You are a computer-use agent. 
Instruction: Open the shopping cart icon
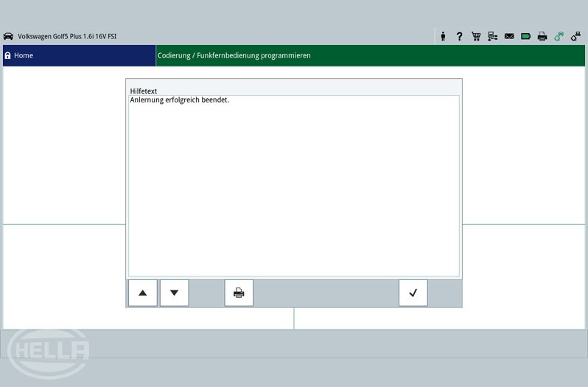point(476,36)
